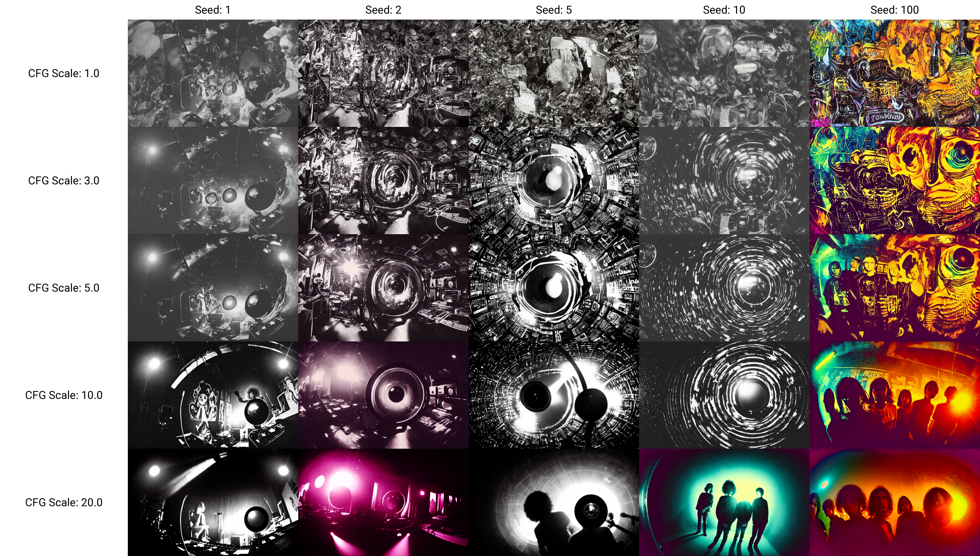Click the CFG Scale: 3.0 row label
This screenshot has width=980, height=556.
(x=63, y=181)
